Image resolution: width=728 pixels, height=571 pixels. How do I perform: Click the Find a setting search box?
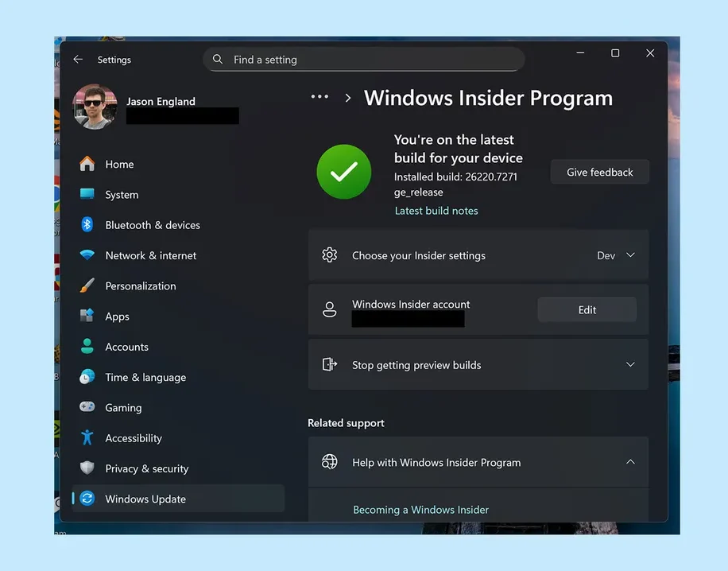click(363, 59)
